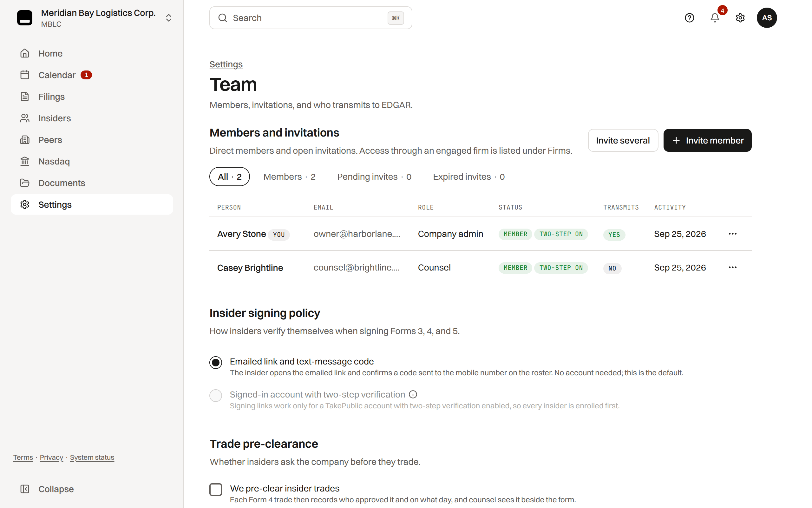
Task: Show Pending invites tab
Action: coord(374,177)
